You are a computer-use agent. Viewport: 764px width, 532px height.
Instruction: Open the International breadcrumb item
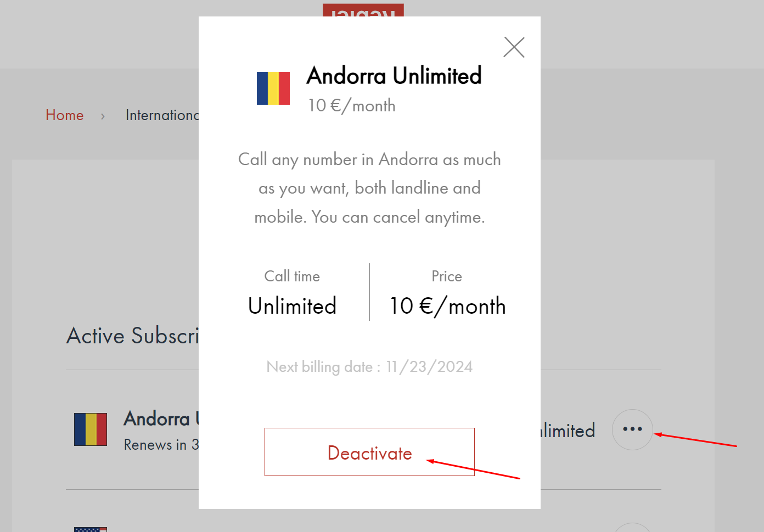coord(162,115)
